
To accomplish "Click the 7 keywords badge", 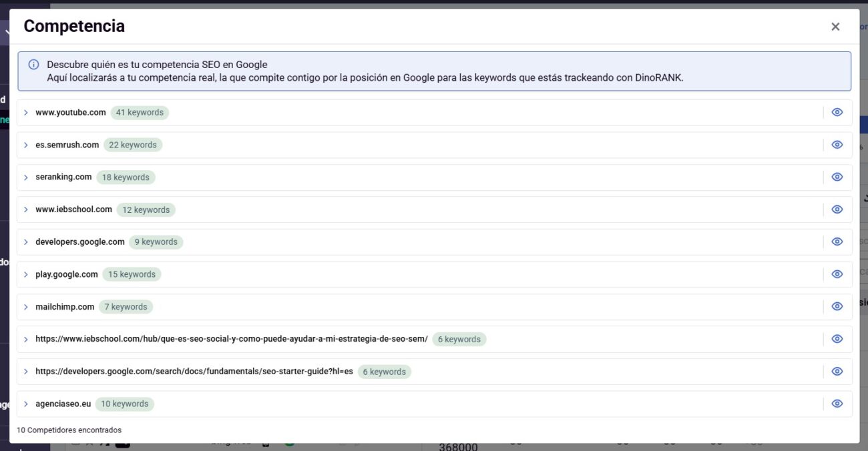I will (x=126, y=307).
